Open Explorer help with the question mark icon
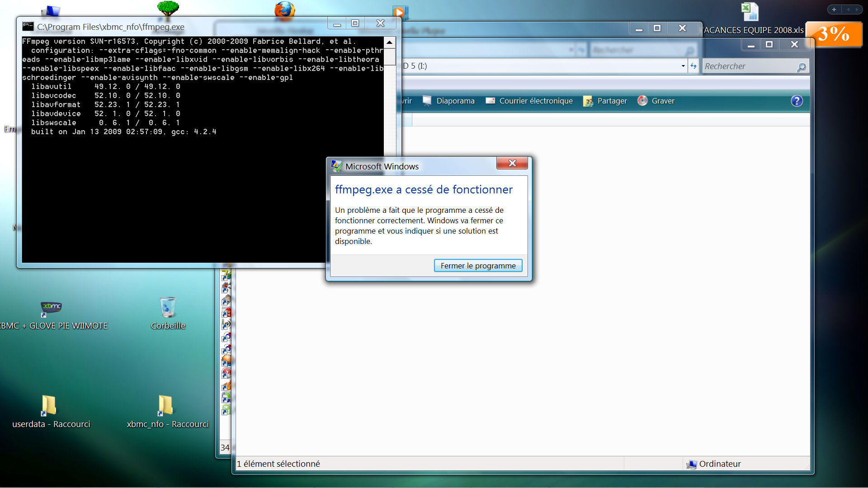 [x=797, y=101]
